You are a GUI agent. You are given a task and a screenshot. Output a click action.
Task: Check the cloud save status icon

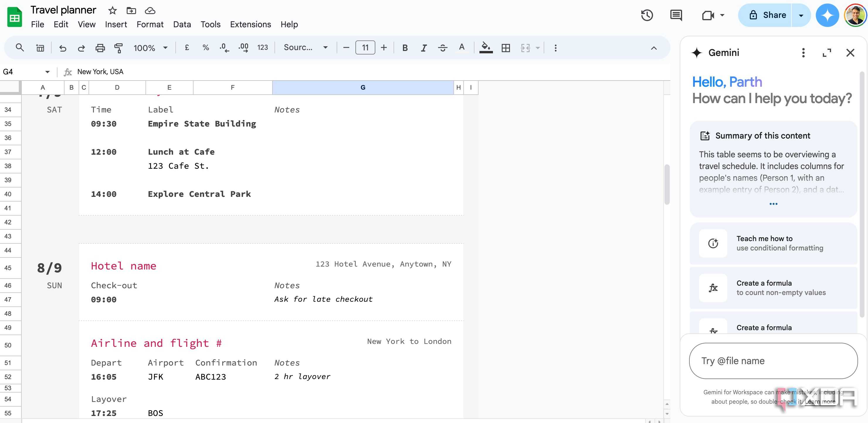pyautogui.click(x=150, y=11)
